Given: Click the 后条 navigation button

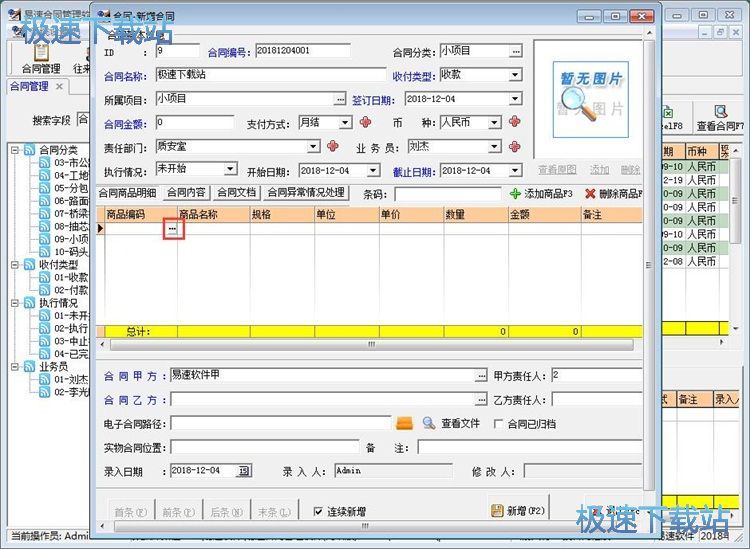Looking at the screenshot, I should click(x=226, y=512).
